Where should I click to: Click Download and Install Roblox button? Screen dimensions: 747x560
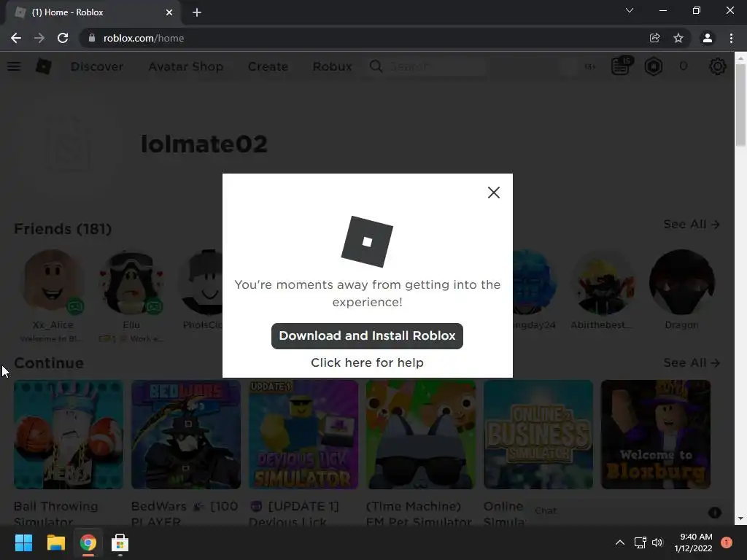coord(367,335)
